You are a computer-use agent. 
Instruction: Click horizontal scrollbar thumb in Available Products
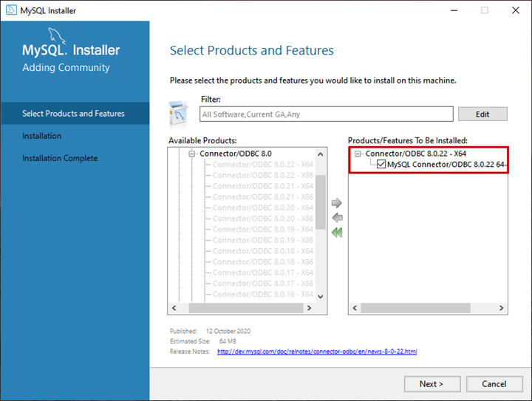tap(245, 308)
